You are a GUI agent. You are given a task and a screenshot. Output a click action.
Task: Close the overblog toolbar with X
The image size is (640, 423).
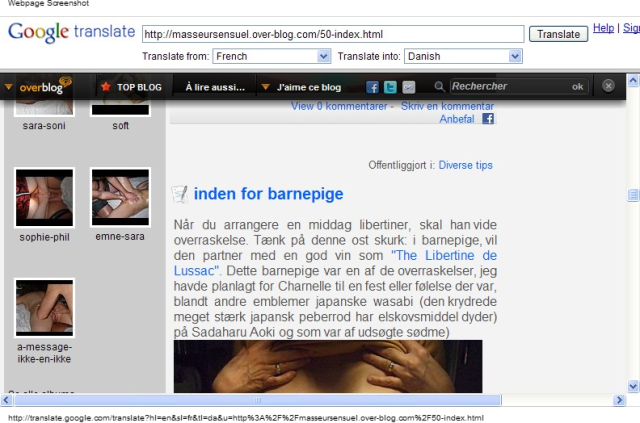[x=608, y=86]
